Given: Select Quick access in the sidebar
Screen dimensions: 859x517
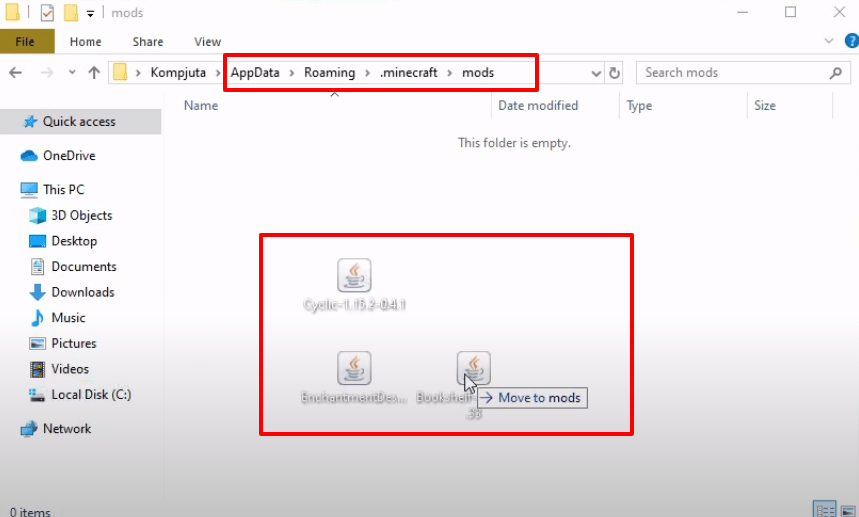Looking at the screenshot, I should pos(79,122).
